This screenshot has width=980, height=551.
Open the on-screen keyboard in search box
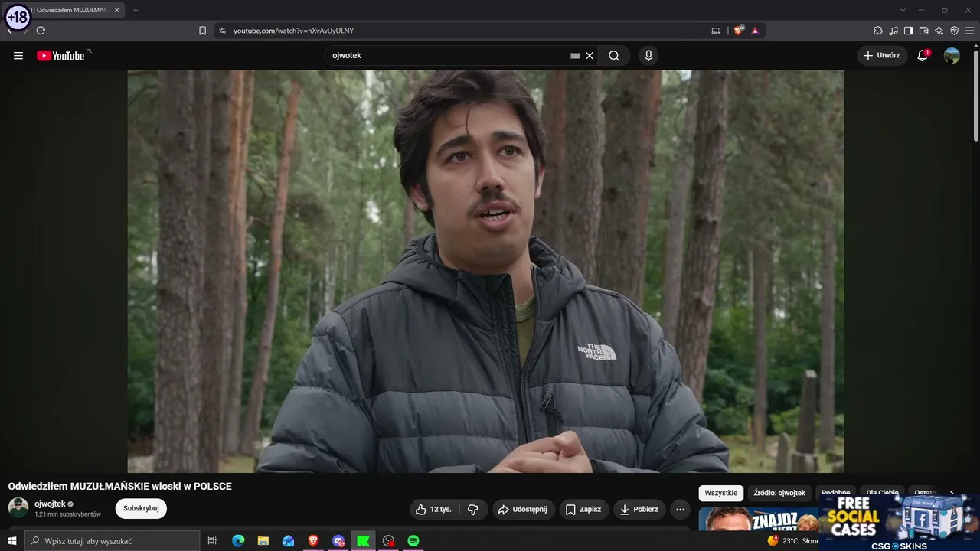coord(575,56)
